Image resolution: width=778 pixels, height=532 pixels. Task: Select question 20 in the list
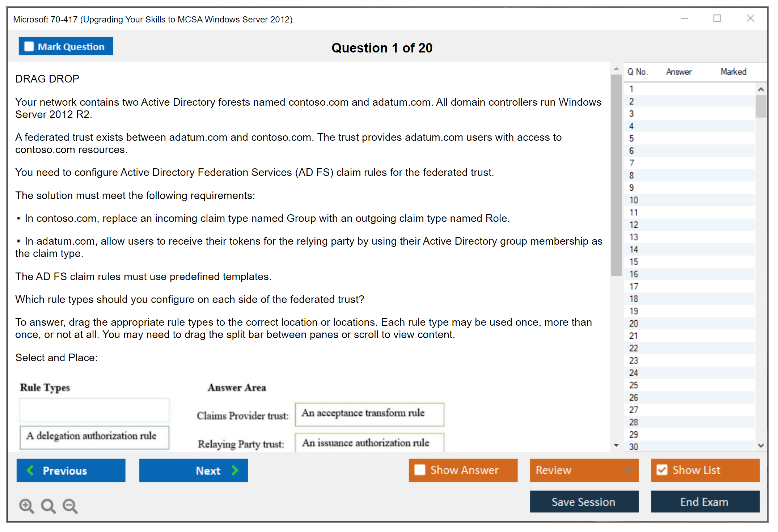click(634, 324)
